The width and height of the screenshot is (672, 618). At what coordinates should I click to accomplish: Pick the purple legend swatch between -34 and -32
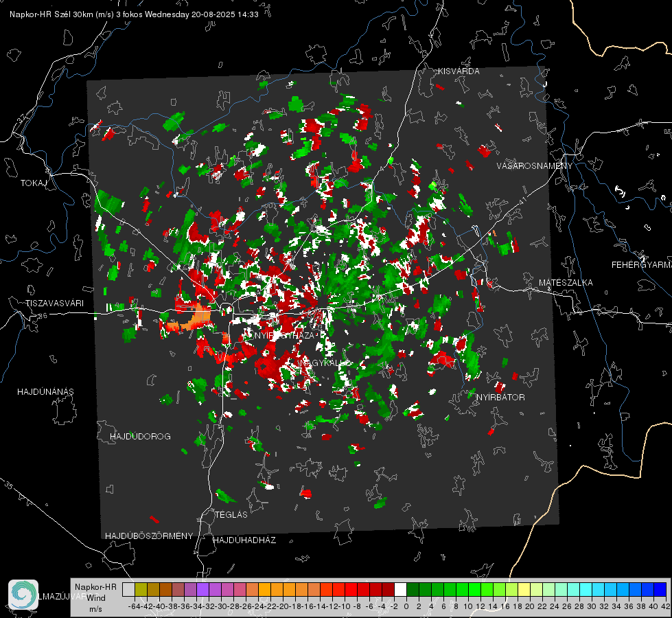tap(202, 589)
